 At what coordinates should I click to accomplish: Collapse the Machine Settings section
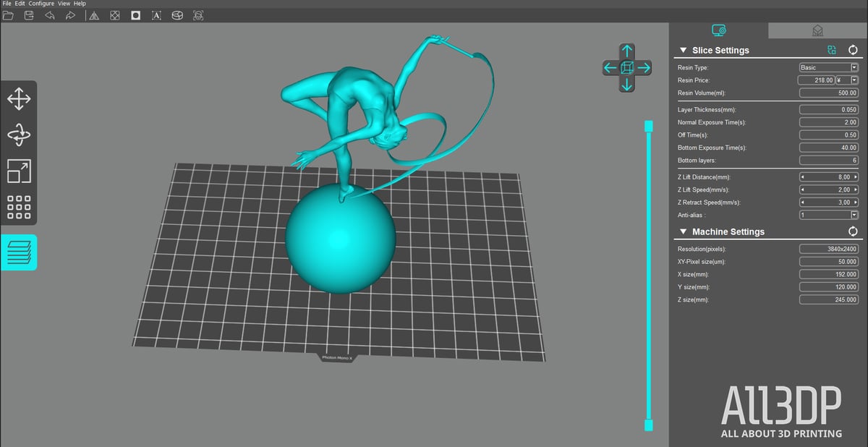[x=682, y=232]
